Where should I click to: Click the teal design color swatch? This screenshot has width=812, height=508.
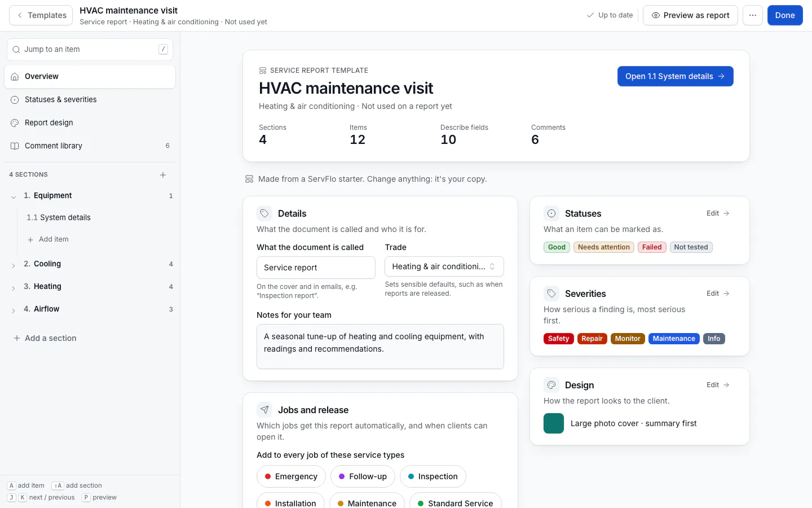tap(554, 423)
